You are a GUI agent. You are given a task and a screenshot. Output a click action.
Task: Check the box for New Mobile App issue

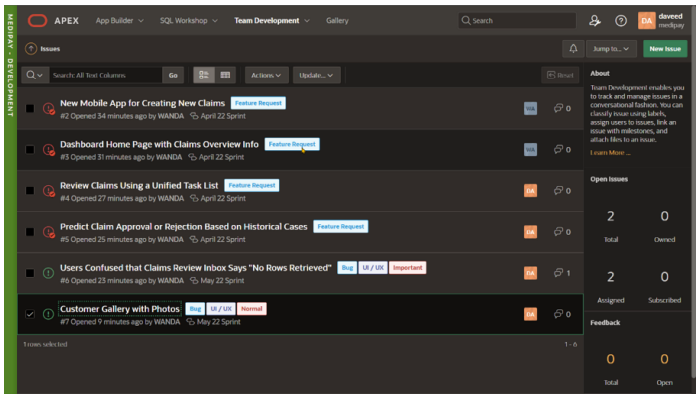click(x=30, y=108)
